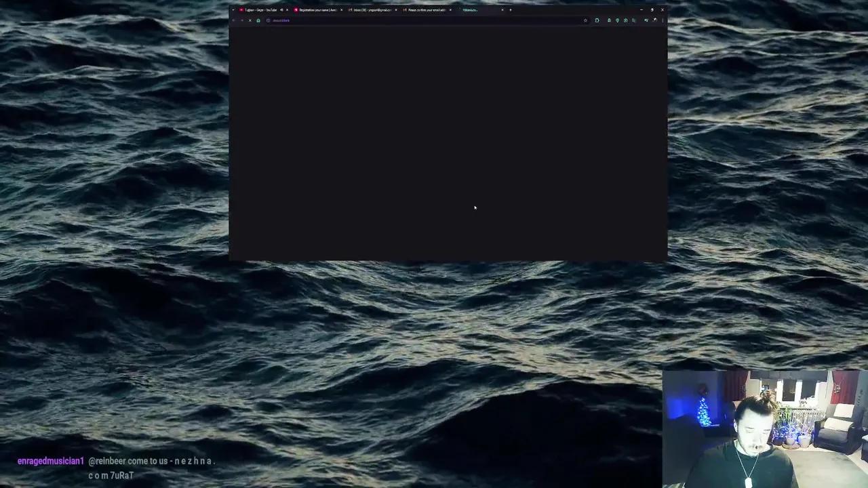Switch to the YouTube tab
The width and height of the screenshot is (868, 488).
[x=260, y=10]
